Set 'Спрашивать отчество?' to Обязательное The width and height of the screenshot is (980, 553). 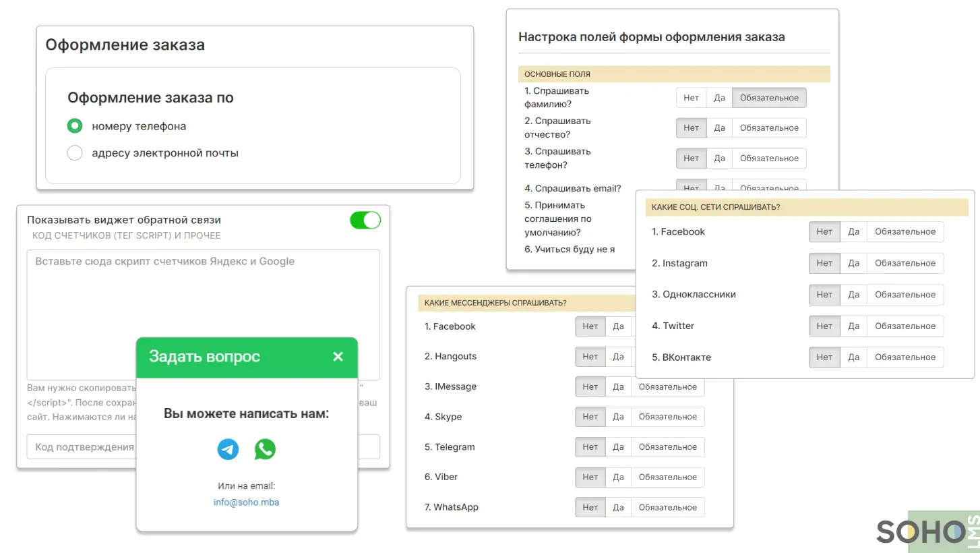tap(769, 128)
